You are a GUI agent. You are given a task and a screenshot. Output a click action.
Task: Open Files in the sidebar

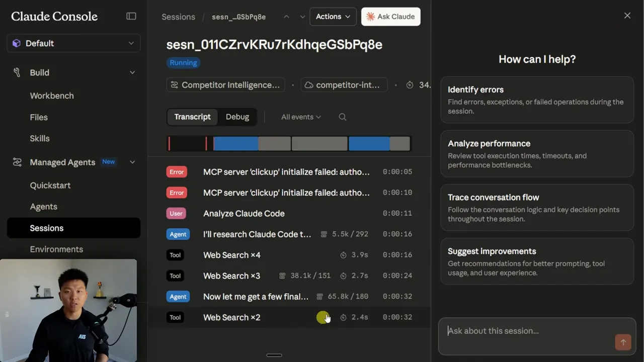[39, 117]
